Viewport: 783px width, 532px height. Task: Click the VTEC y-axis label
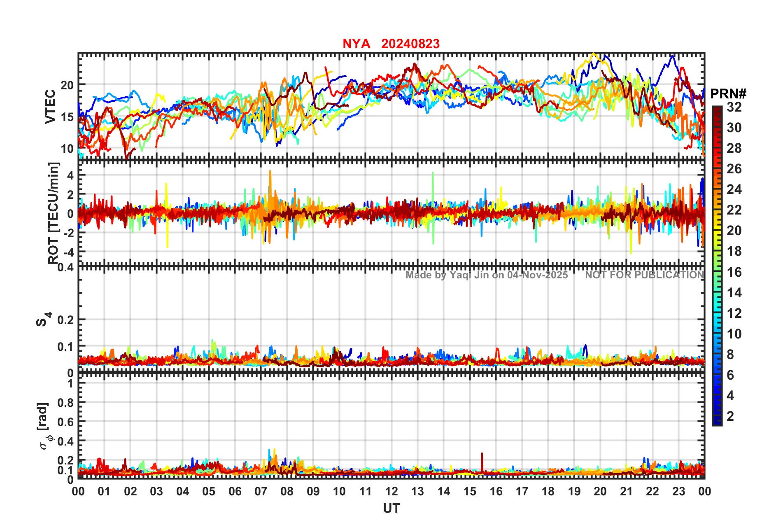point(50,106)
